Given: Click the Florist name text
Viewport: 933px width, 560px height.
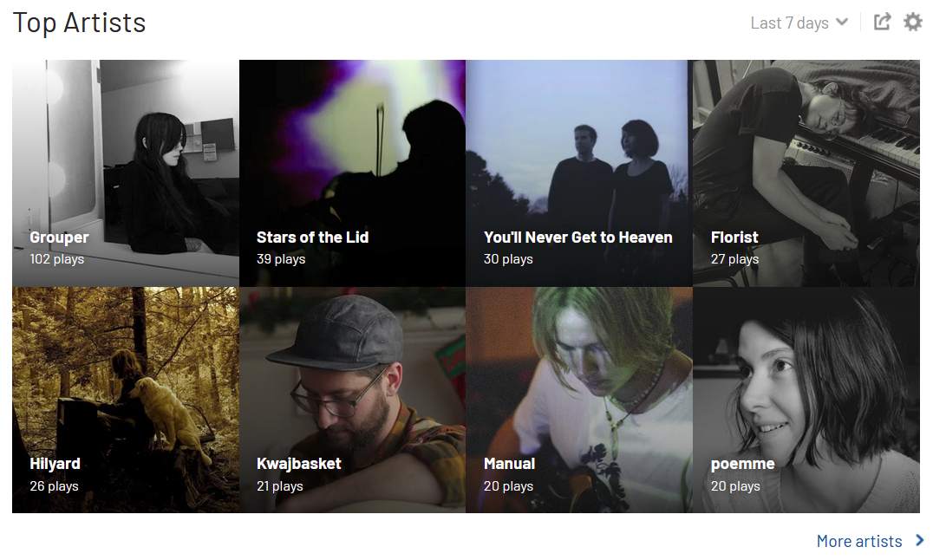Looking at the screenshot, I should point(734,238).
